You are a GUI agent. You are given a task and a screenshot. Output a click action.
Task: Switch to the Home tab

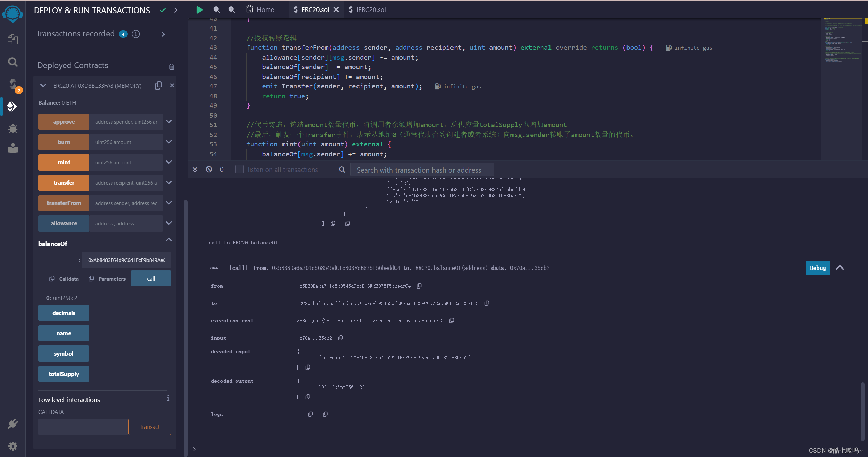pos(260,9)
